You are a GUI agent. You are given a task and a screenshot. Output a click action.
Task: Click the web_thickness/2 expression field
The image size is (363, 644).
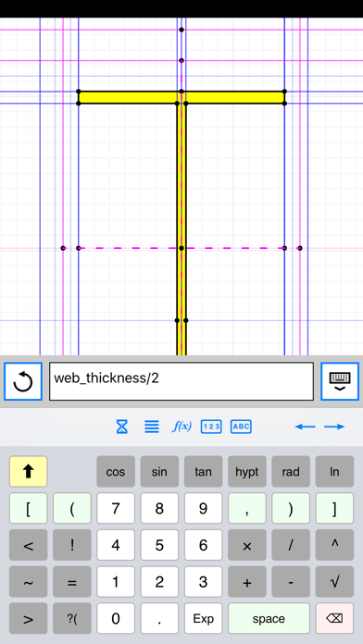(181, 381)
